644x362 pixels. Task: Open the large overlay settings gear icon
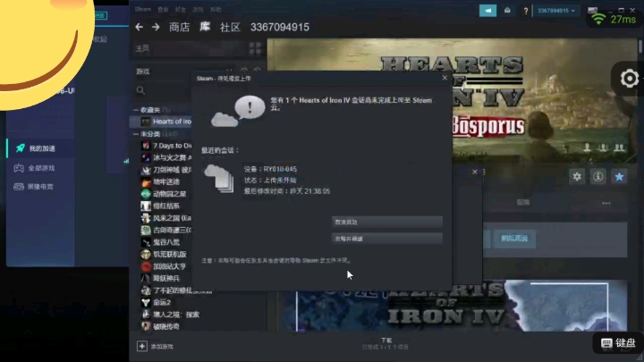629,79
